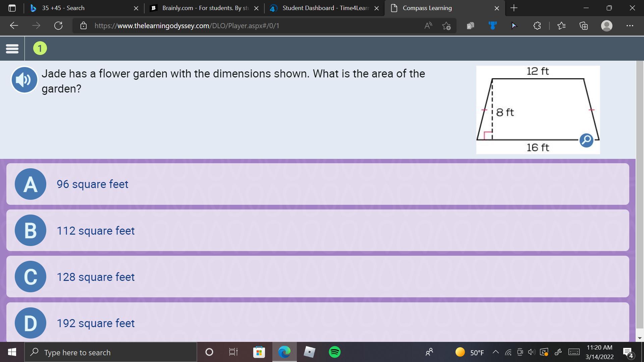The height and width of the screenshot is (362, 644).
Task: Open the browser Collections icon
Action: [x=584, y=26]
